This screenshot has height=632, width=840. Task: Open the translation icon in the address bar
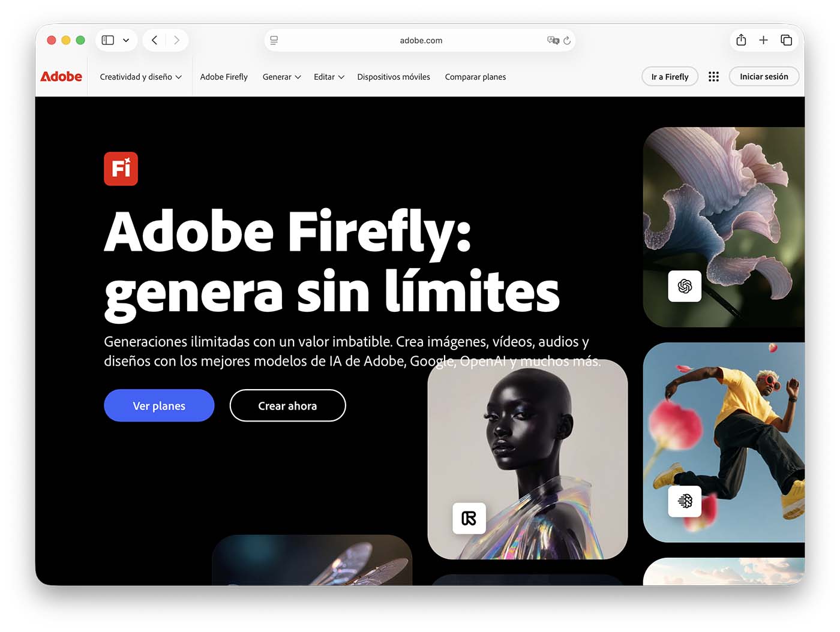[x=553, y=40]
